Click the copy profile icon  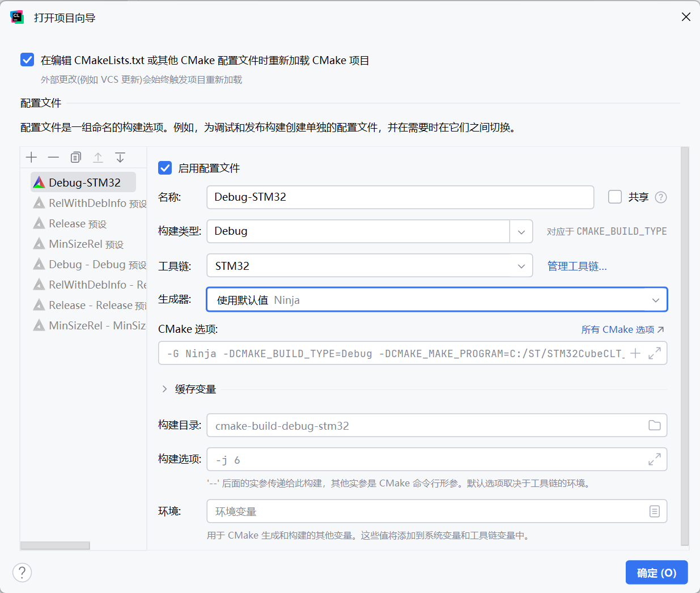76,158
